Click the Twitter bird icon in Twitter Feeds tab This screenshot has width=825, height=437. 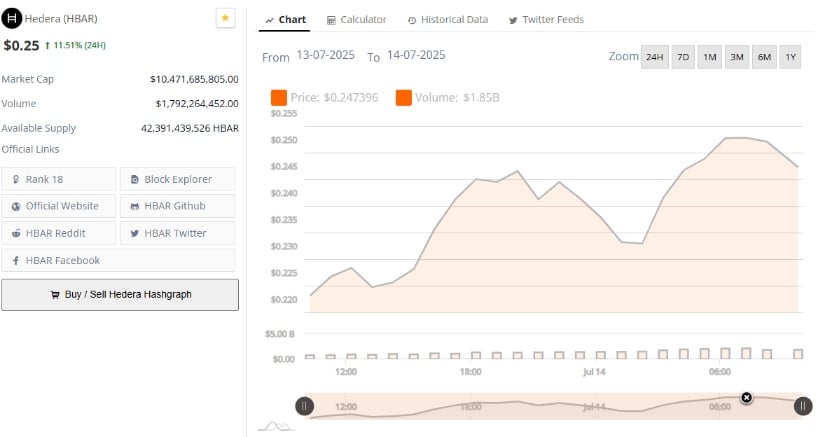pyautogui.click(x=513, y=21)
